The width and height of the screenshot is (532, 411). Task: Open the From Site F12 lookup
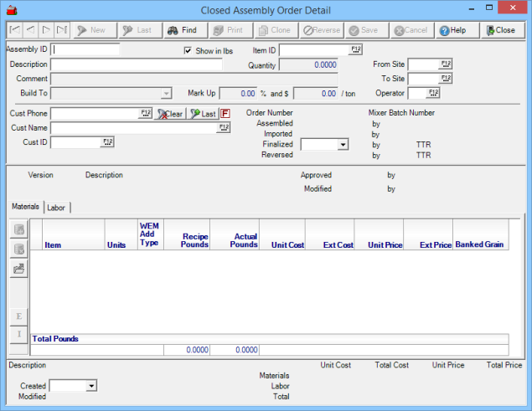click(445, 64)
